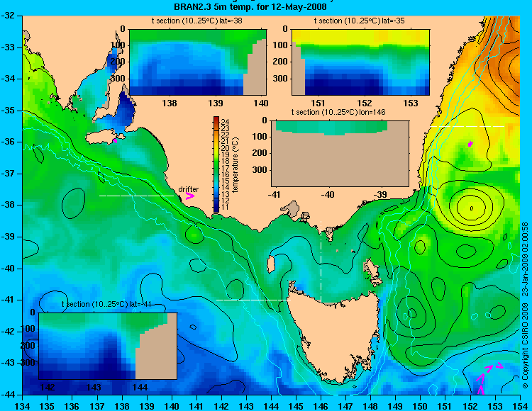Click the centre of the warm eddy near 152°E, 38°S

coord(471,208)
